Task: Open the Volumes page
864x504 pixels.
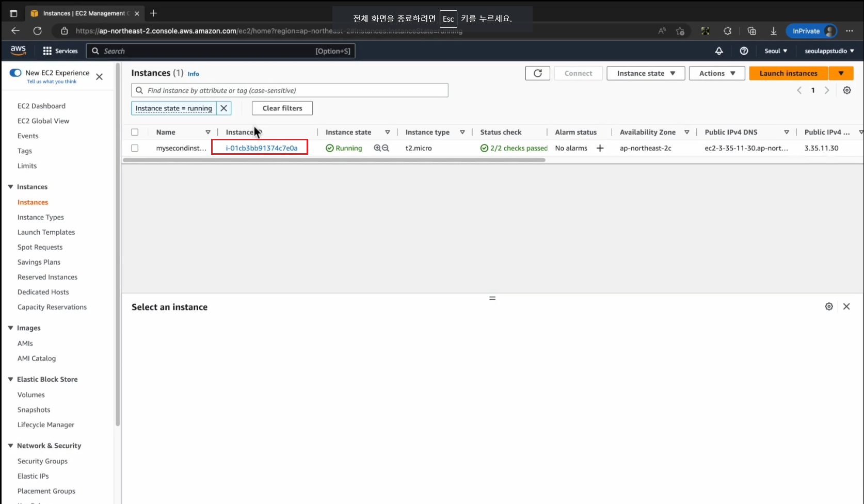Action: coord(31,395)
